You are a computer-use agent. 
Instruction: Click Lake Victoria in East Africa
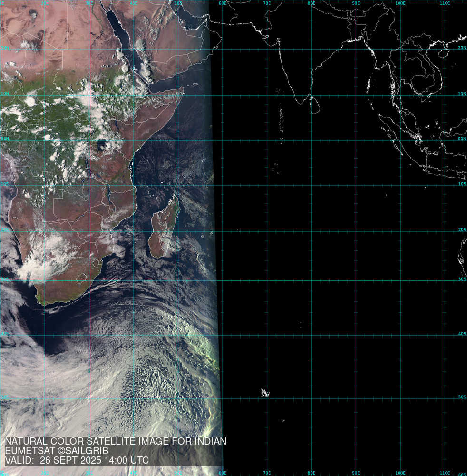click(101, 144)
